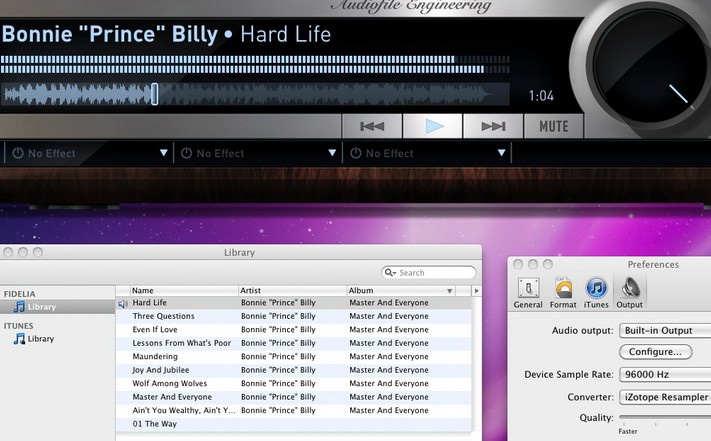This screenshot has width=711, height=441.
Task: Select Fidelia Library in sidebar
Action: coord(58,307)
